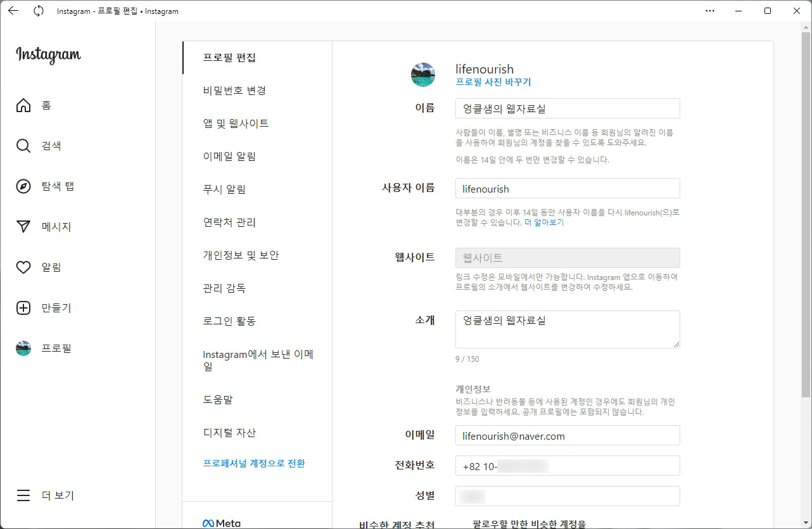Open 이메일 알림 settings tab
812x529 pixels.
[257, 156]
